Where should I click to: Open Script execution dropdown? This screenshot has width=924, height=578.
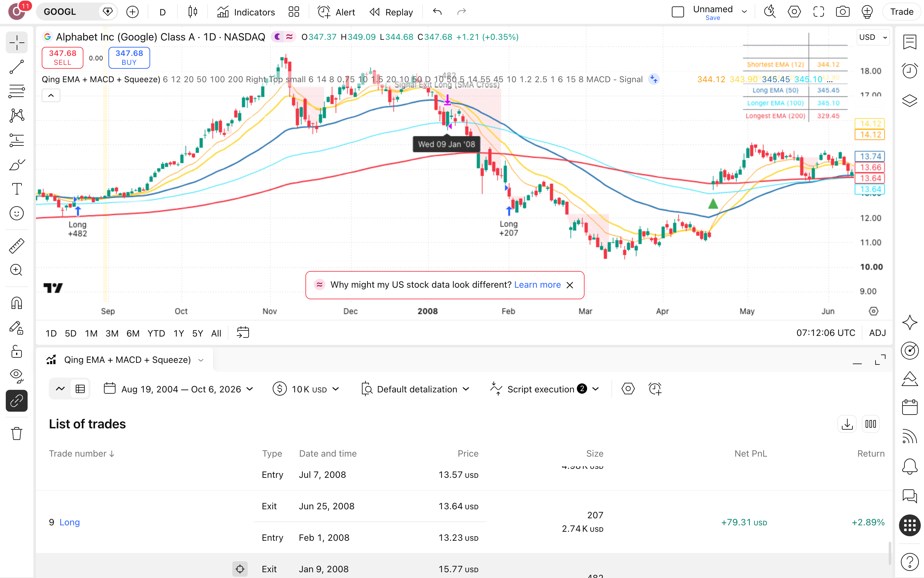click(x=545, y=389)
